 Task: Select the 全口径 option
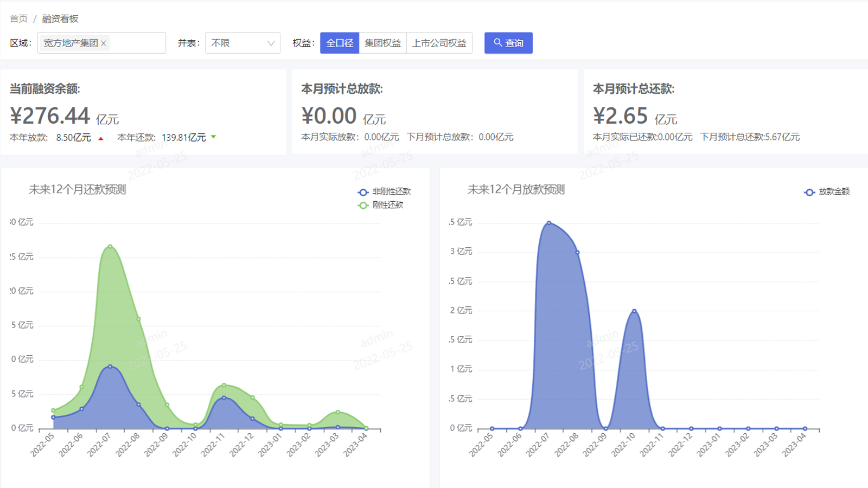pos(340,43)
